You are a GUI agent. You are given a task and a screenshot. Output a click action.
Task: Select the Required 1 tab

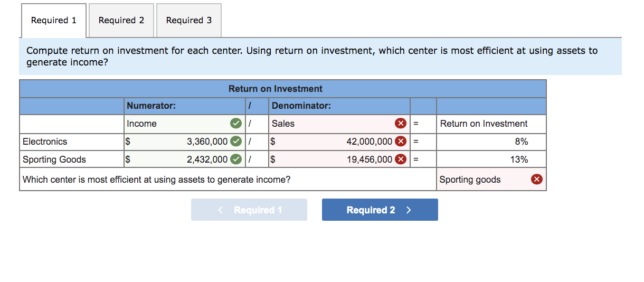tap(54, 20)
